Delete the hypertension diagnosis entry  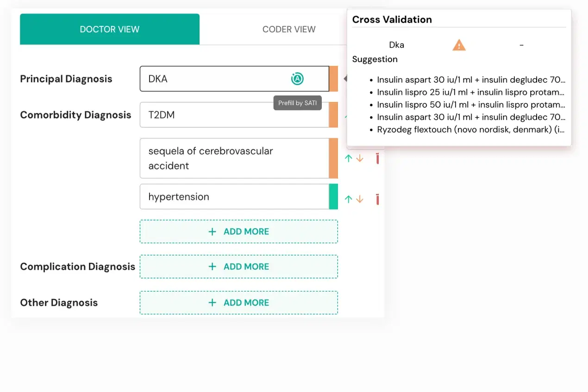point(377,199)
